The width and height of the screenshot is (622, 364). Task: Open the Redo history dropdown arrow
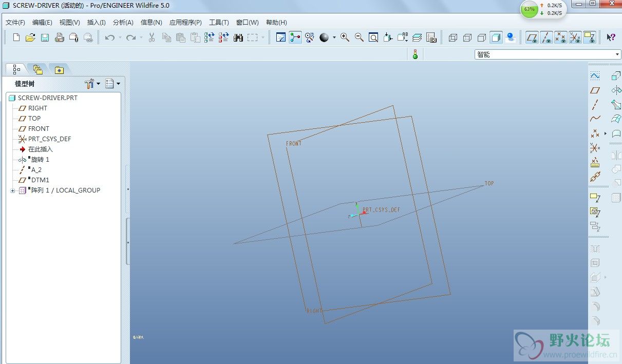(141, 37)
